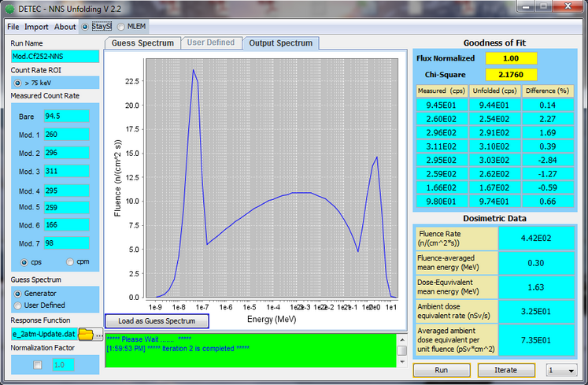Click the averaged ambient dose value 7.35E01
The image size is (588, 385).
click(536, 340)
